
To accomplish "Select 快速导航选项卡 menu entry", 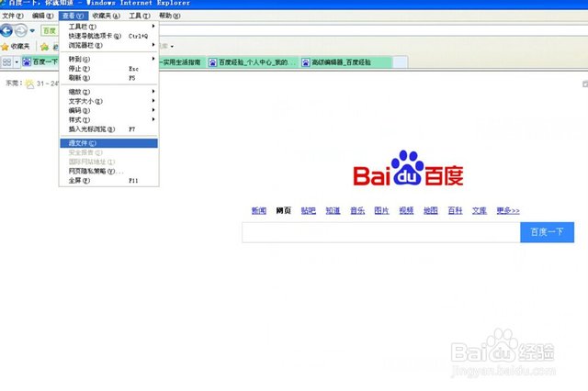I will [108, 36].
